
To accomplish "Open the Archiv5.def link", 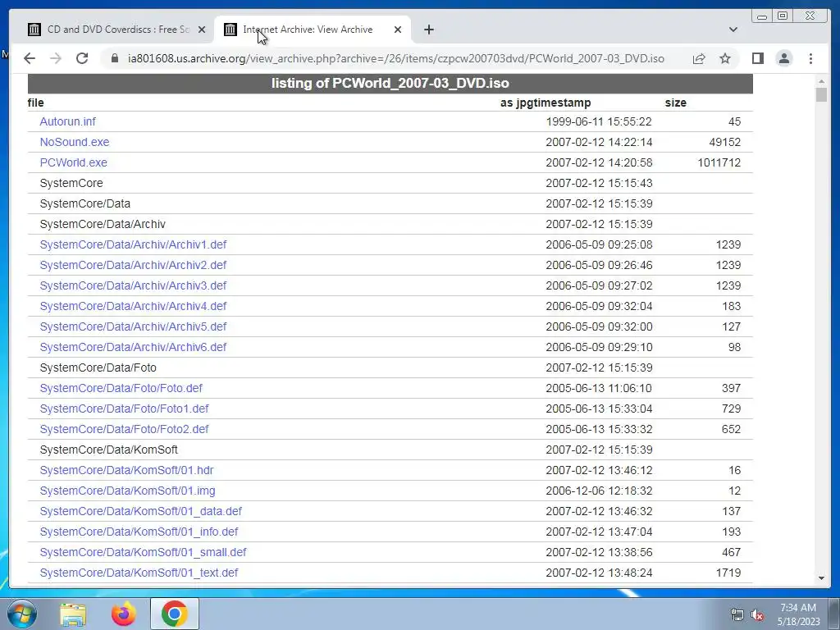I will pos(133,326).
